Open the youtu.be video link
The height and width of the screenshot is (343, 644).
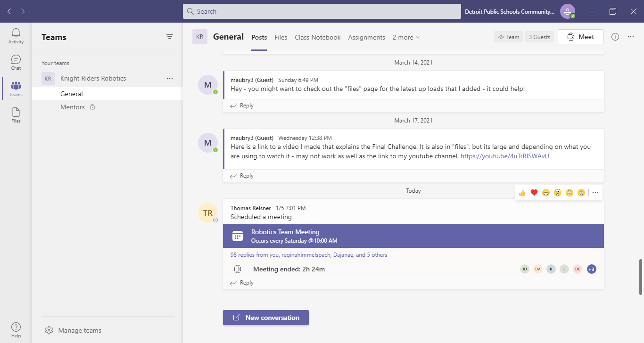(x=504, y=156)
